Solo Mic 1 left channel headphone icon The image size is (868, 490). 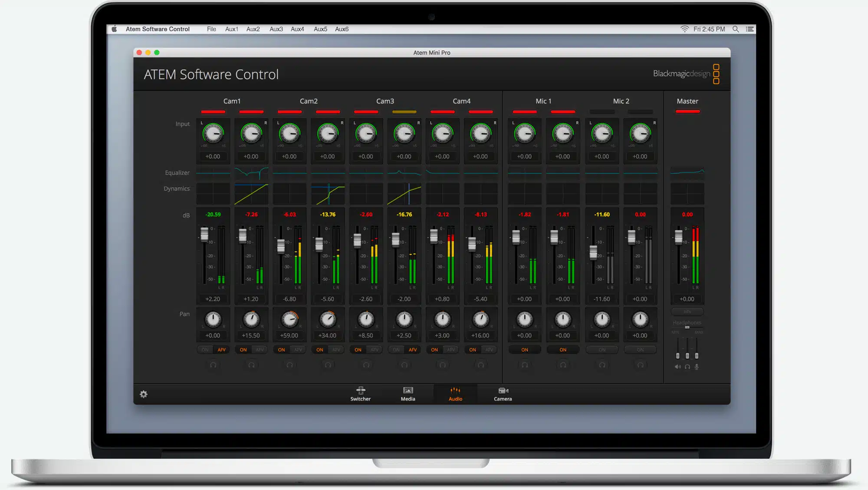(524, 365)
